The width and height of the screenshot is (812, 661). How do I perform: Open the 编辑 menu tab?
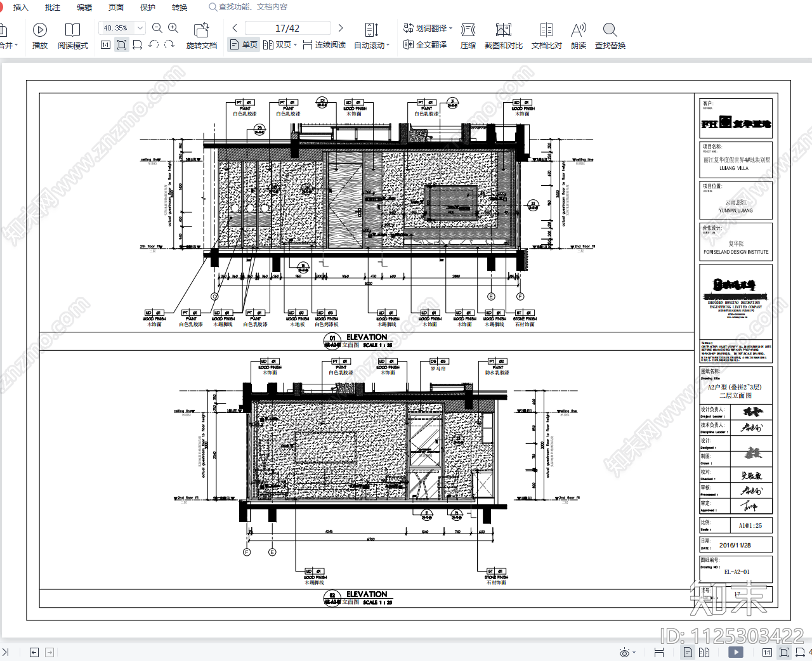pyautogui.click(x=84, y=8)
